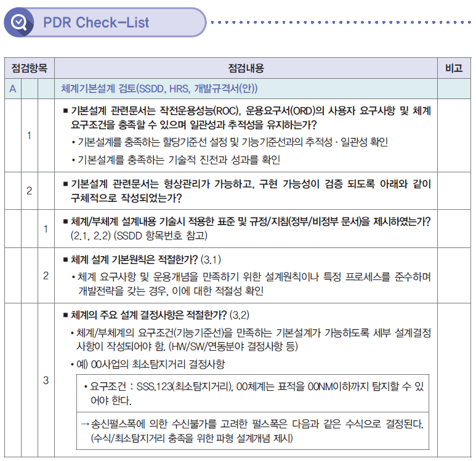Click the line 어야 한다. in the example box
The image size is (476, 461).
pos(111,401)
